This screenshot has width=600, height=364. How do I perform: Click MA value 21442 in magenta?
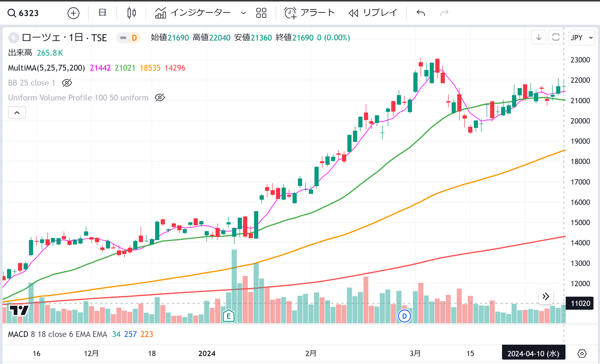100,68
